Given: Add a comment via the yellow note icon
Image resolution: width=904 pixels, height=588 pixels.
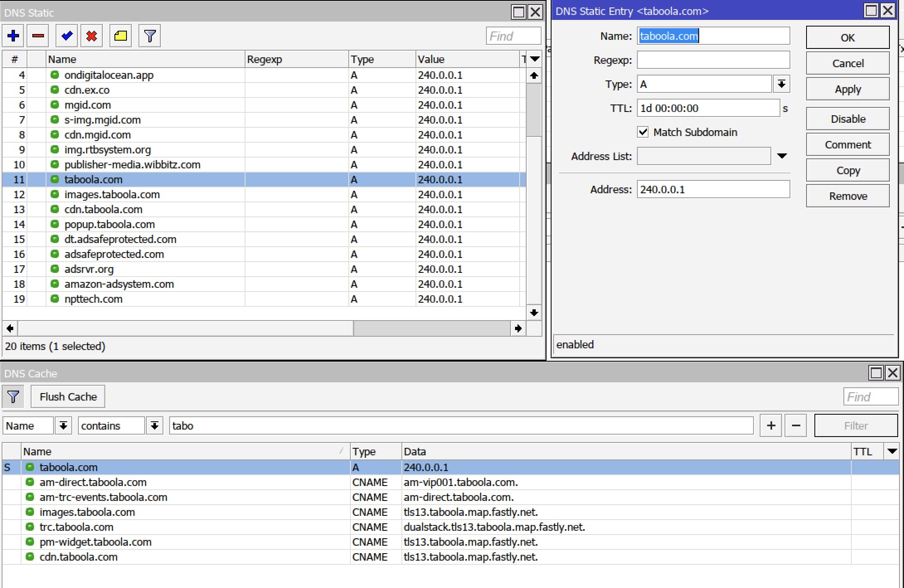Looking at the screenshot, I should pos(120,36).
